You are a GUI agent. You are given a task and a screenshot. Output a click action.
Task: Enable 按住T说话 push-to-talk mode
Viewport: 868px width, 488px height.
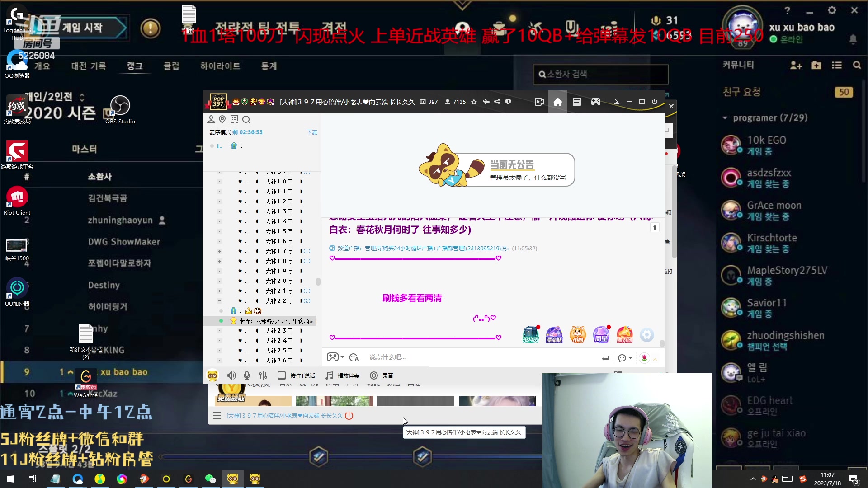pos(296,375)
